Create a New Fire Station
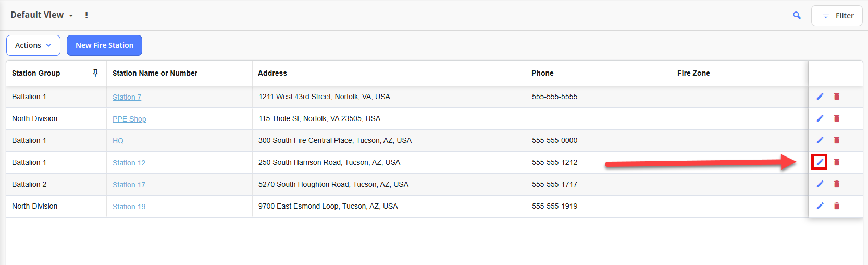The image size is (868, 265). coord(104,45)
